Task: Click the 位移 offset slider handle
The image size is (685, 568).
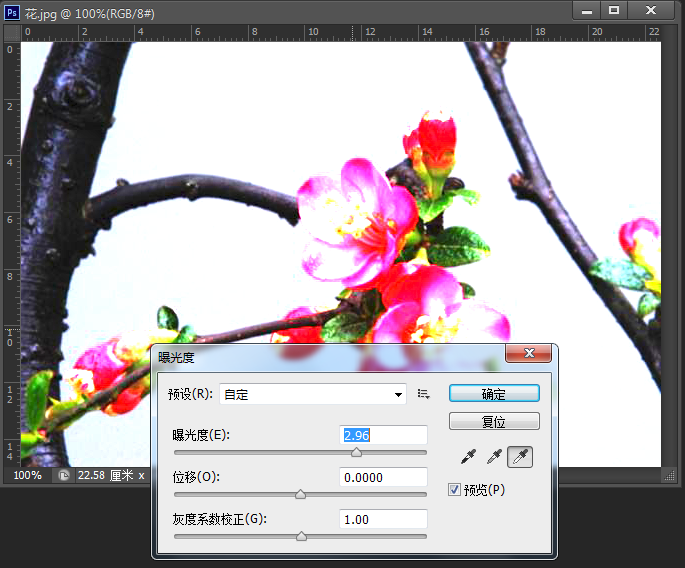Action: (x=300, y=494)
